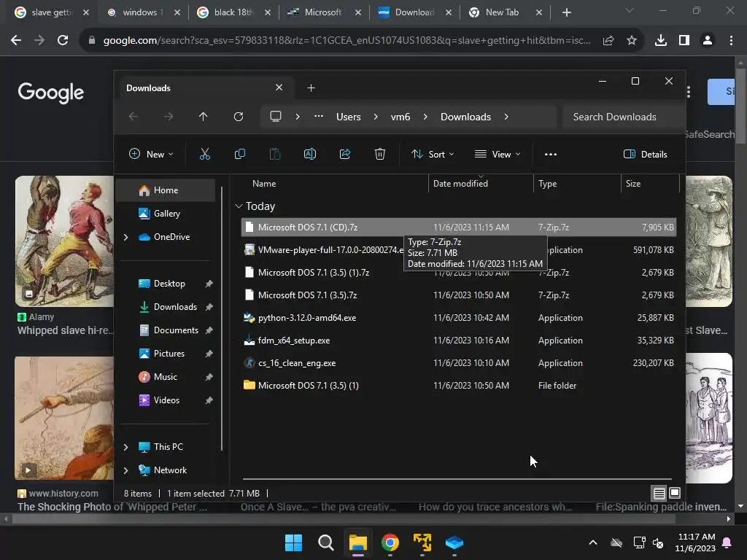Switch to the Download Chrome tab
Screen dimensions: 747x560
(414, 12)
